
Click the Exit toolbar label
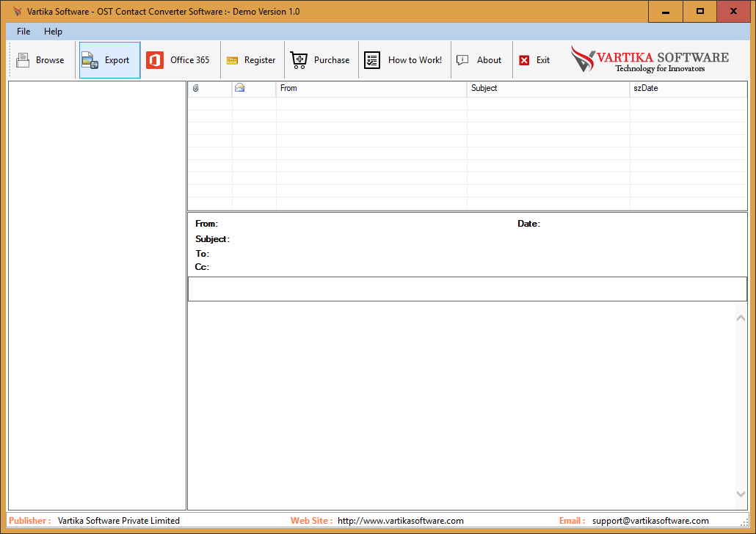coord(543,60)
